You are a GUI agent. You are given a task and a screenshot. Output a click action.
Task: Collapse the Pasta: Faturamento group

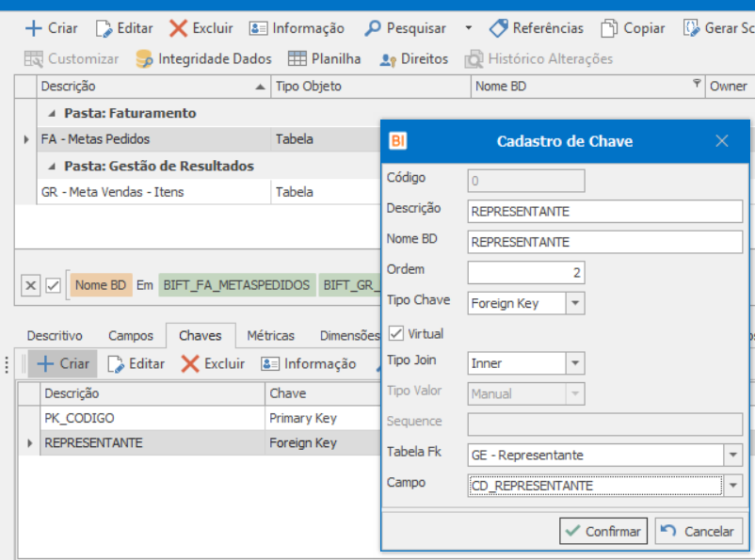[x=51, y=114]
